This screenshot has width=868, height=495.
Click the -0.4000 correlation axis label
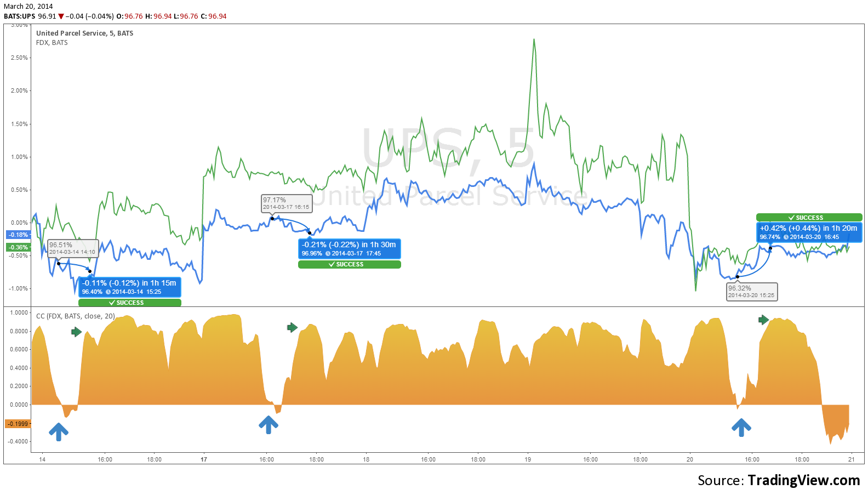pyautogui.click(x=18, y=441)
